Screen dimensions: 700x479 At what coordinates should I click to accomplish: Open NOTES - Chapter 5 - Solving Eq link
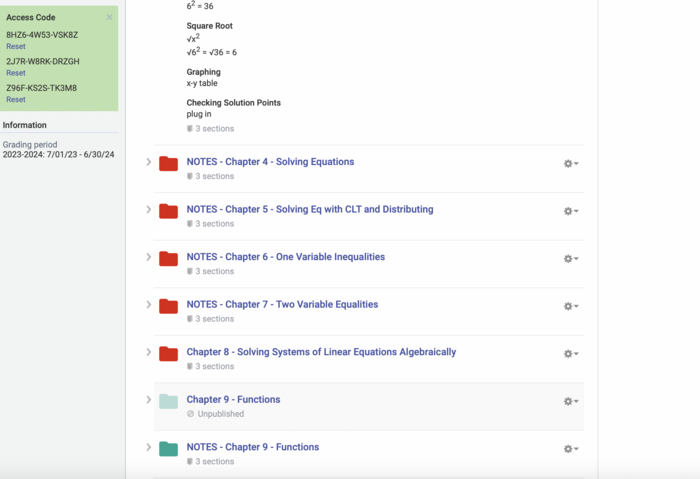[310, 210]
